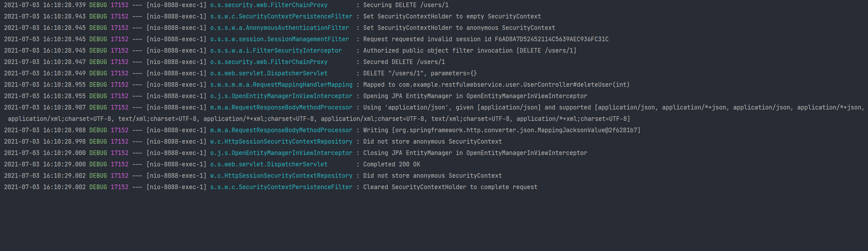The width and height of the screenshot is (868, 251).
Task: Click the wrapped line starting with application/xml;charset=UTF-8
Action: 319,119
